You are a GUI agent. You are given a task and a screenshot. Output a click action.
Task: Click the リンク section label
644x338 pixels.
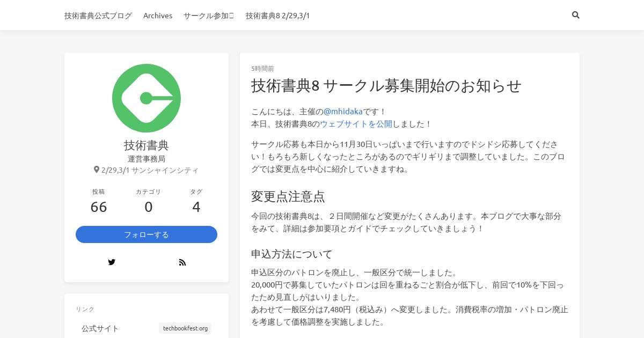tap(85, 309)
